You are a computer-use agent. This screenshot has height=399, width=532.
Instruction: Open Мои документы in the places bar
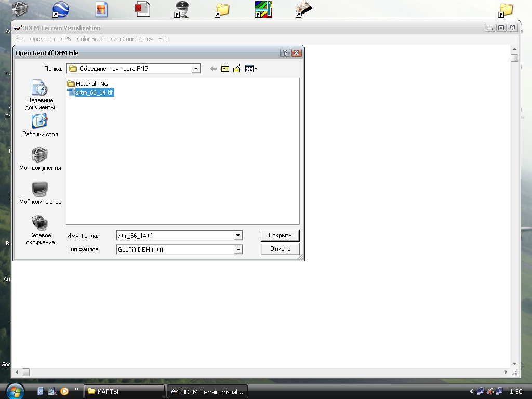click(40, 159)
